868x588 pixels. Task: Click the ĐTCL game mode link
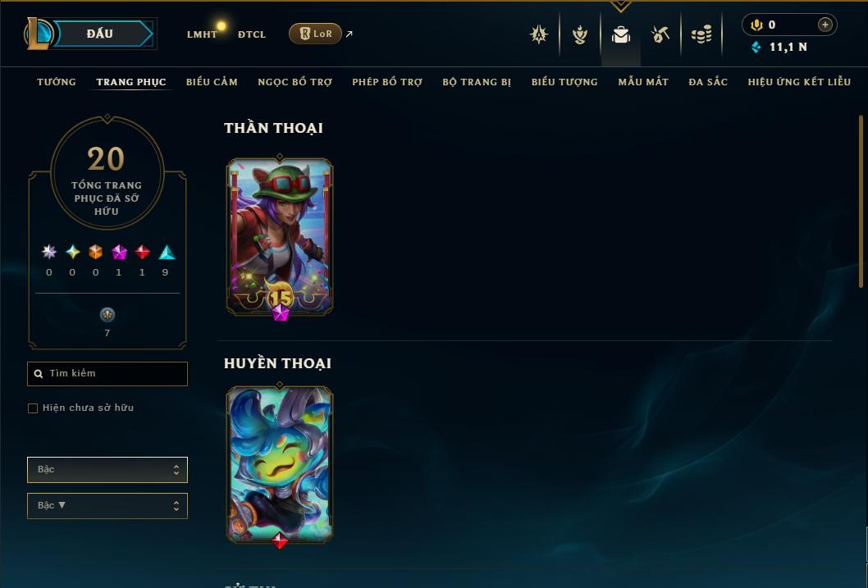point(252,34)
